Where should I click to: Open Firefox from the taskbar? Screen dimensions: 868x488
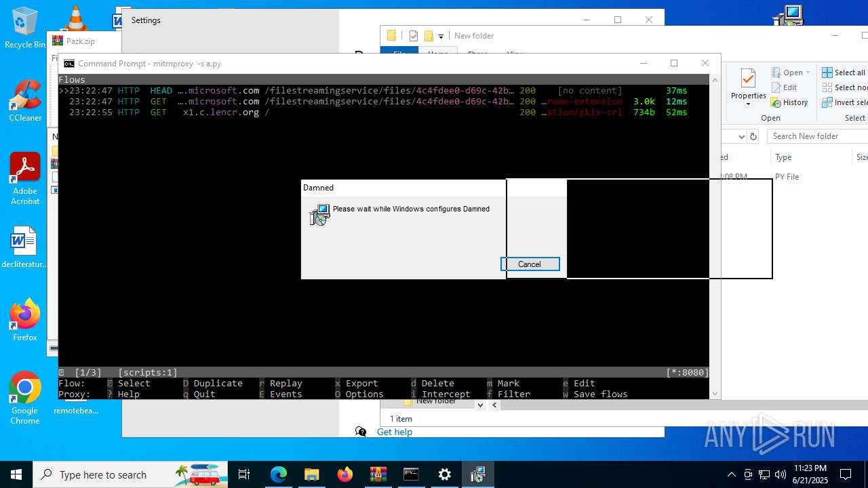point(344,474)
